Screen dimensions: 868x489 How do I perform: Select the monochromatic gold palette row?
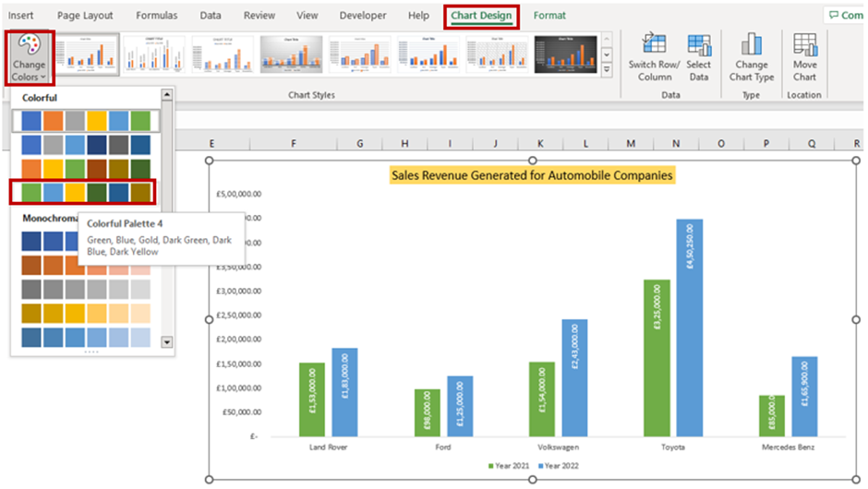tap(86, 314)
